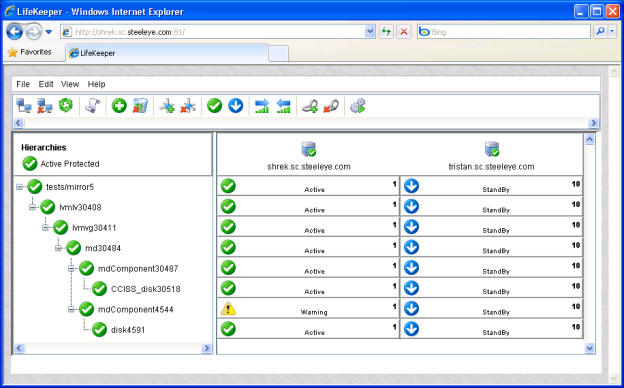
Task: Click the Add Dependency chain icon
Action: click(310, 106)
